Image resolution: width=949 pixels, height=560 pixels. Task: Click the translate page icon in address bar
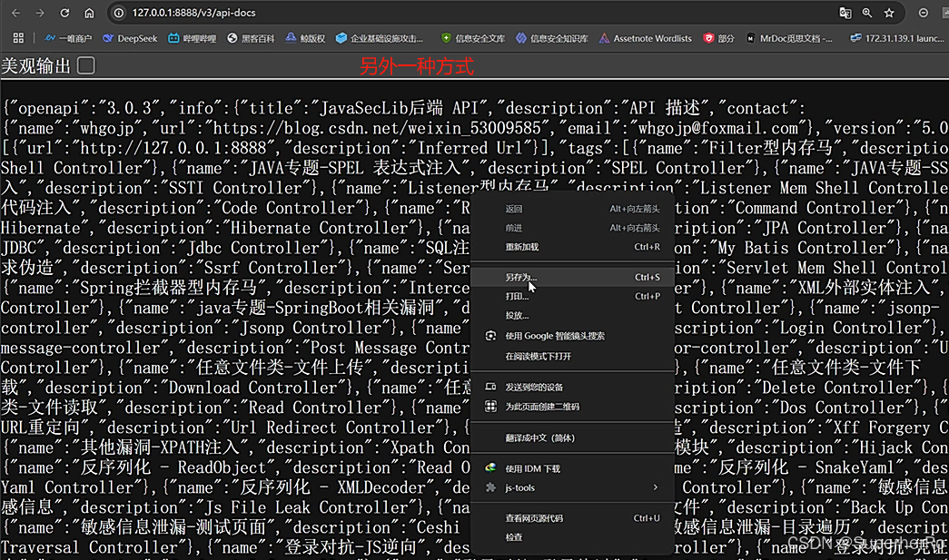[x=845, y=13]
